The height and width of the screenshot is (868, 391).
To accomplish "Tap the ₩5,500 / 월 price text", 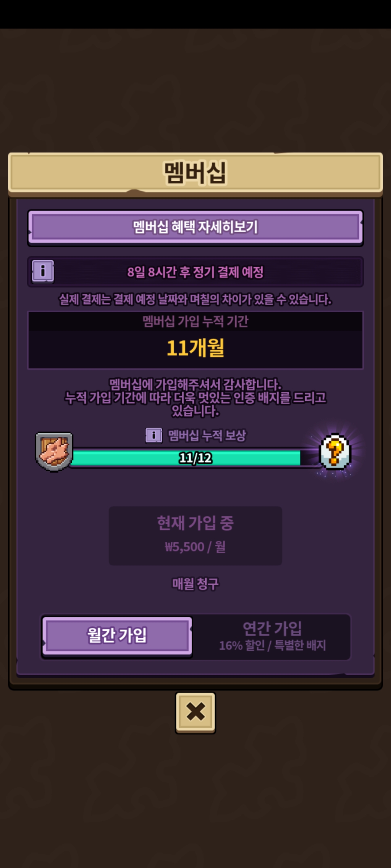I will 195,547.
